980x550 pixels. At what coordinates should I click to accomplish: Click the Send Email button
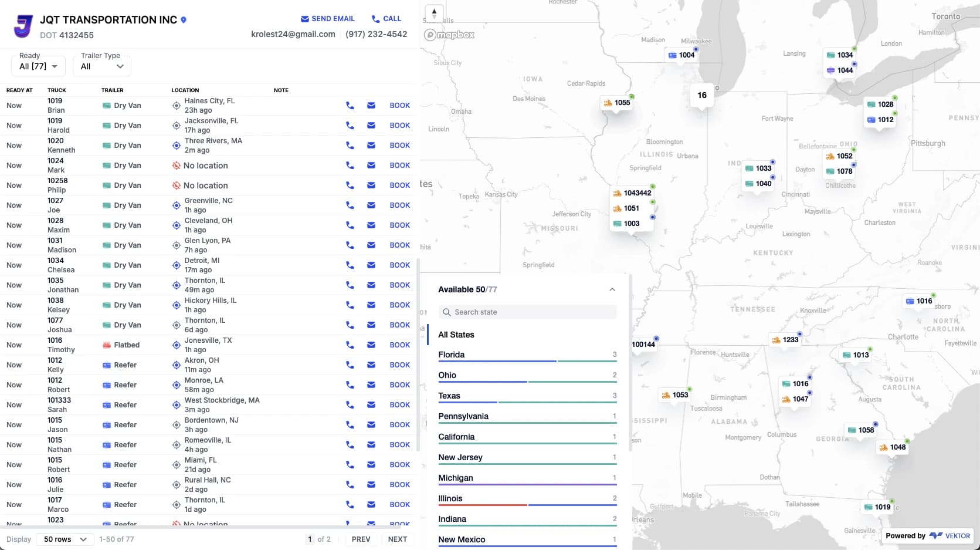tap(328, 19)
